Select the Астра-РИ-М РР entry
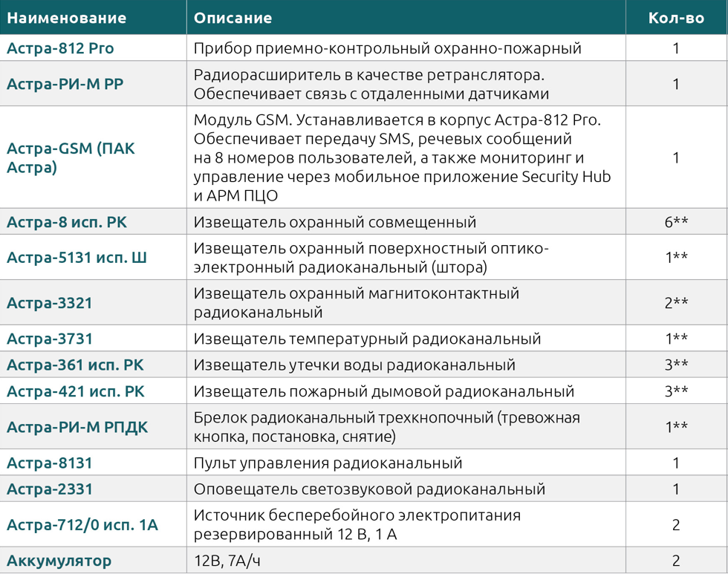 pos(59,83)
